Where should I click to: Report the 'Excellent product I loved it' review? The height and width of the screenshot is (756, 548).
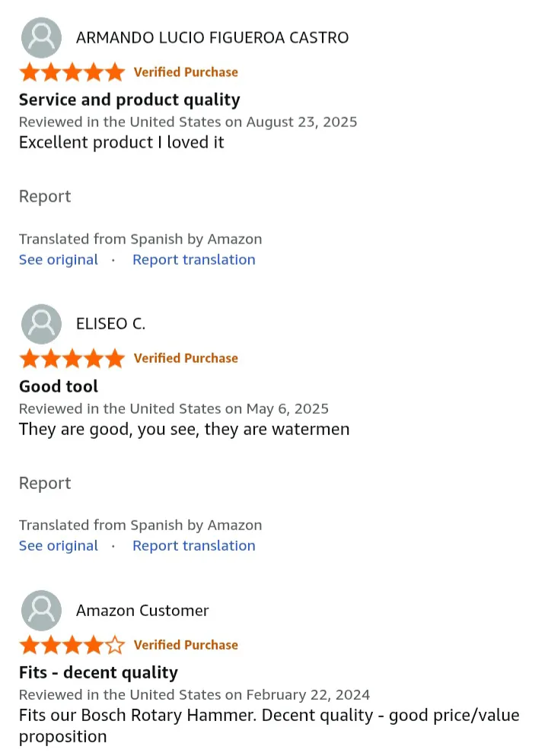click(45, 196)
